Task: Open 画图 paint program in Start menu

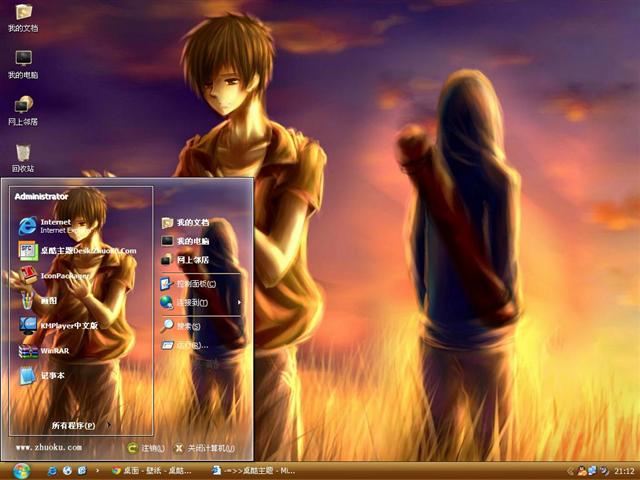Action: click(x=39, y=301)
